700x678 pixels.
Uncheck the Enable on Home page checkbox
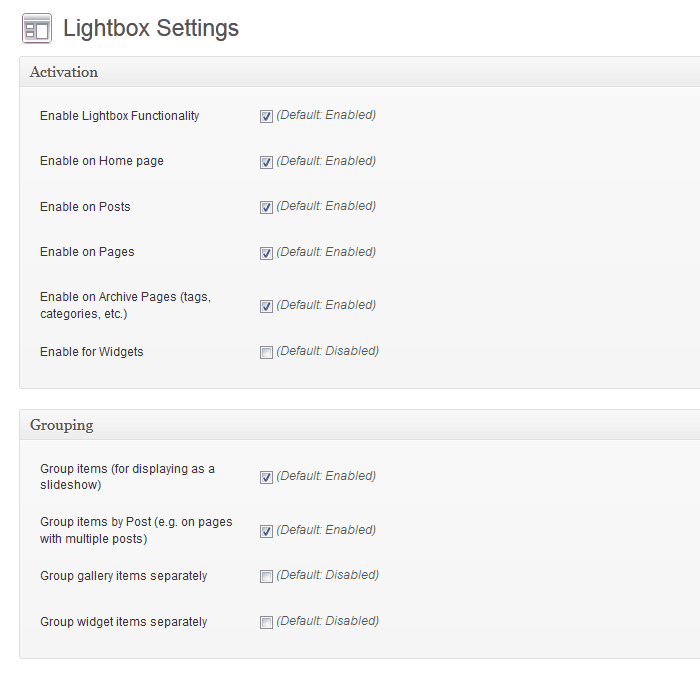coord(266,162)
